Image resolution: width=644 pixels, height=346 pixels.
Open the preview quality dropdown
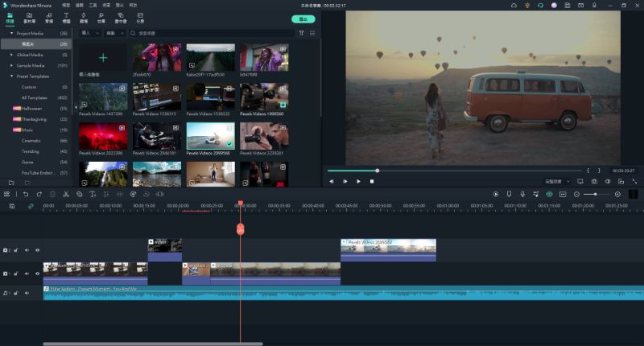557,181
